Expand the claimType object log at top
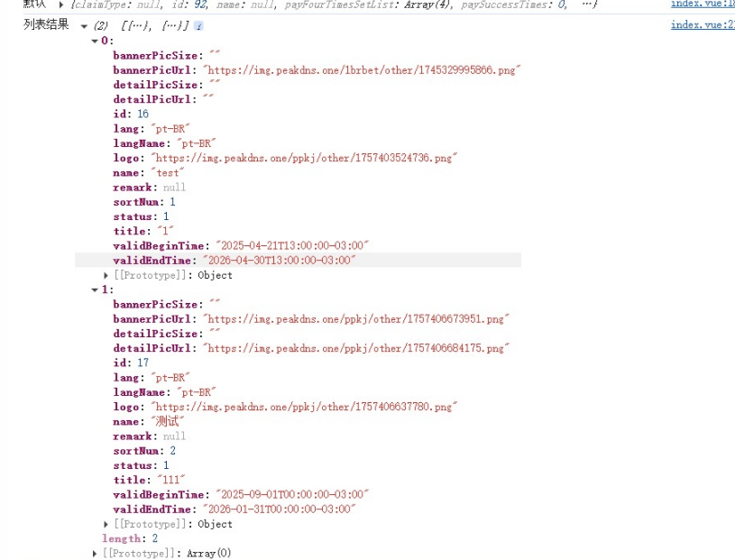Viewport: 735px width, 560px height. [61, 5]
